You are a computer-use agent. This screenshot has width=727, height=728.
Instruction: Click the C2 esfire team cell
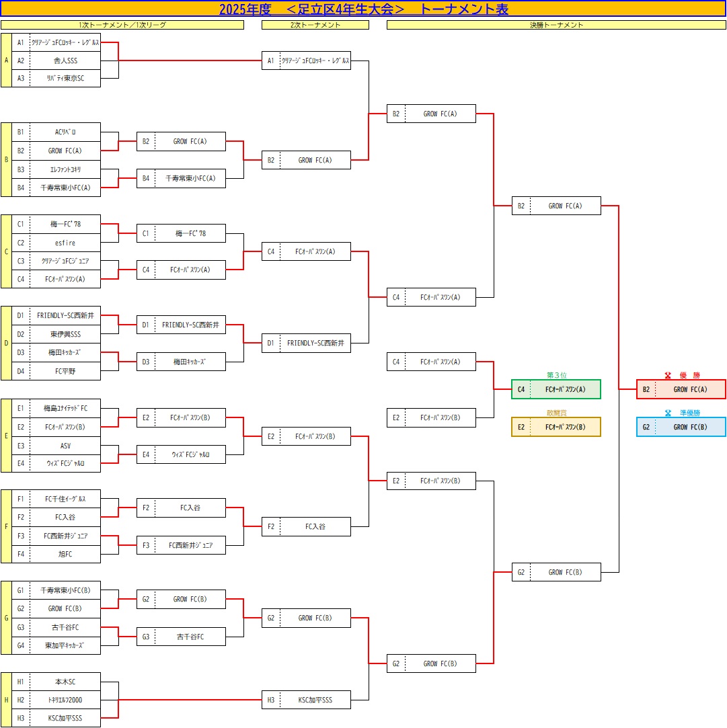pyautogui.click(x=65, y=243)
